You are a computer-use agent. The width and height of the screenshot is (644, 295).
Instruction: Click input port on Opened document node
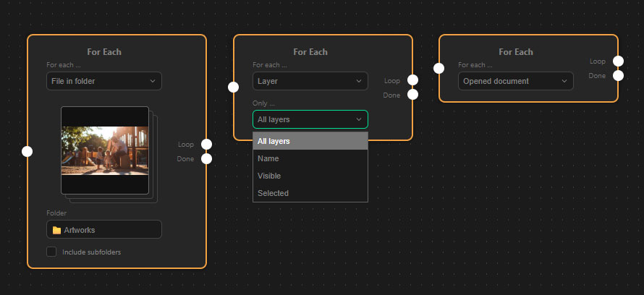pyautogui.click(x=438, y=69)
